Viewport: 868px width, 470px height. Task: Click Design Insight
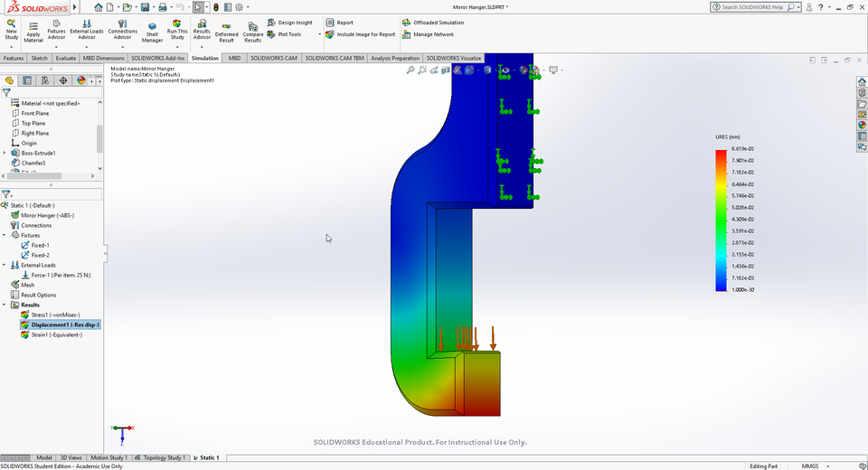(x=290, y=23)
